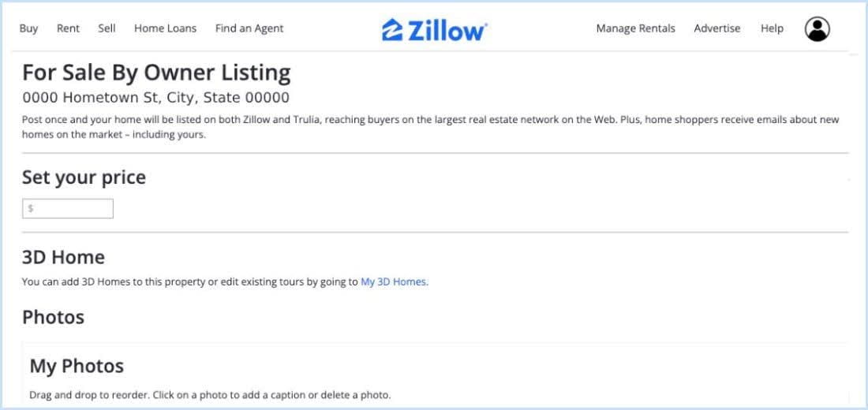Open Manage Rentals in the header
Screen dimensions: 868x410
635,28
